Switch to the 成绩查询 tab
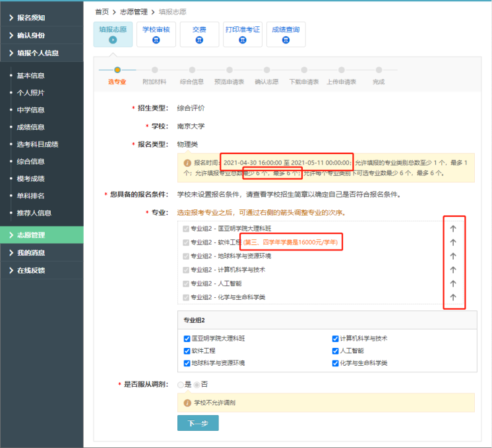The height and width of the screenshot is (448, 492). (x=286, y=34)
